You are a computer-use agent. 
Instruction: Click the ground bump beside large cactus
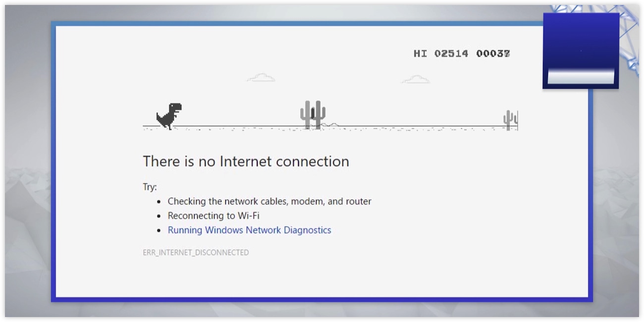point(332,125)
